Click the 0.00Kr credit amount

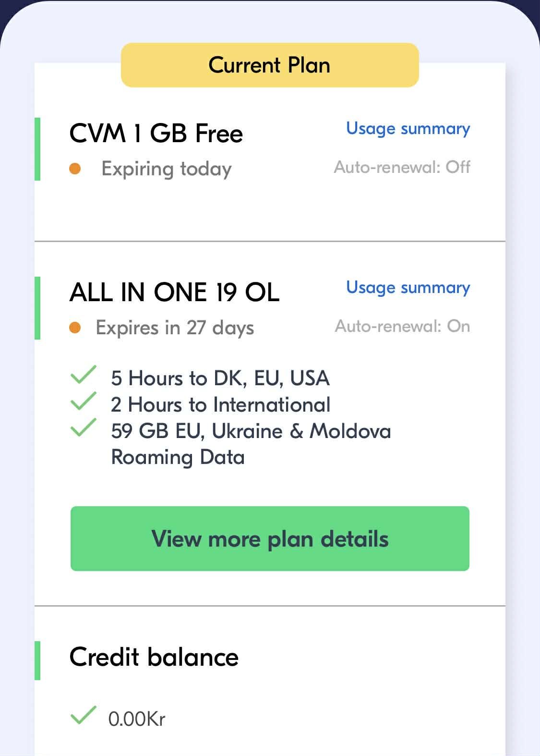tap(137, 719)
